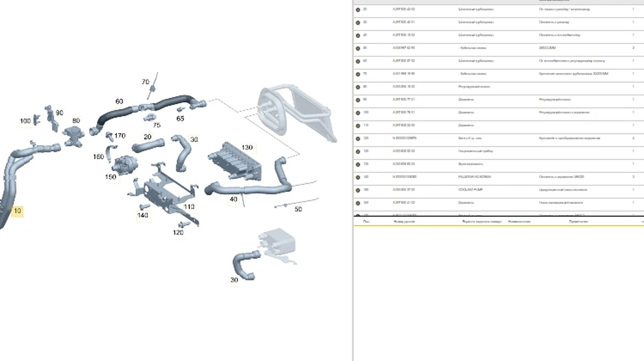Open the icon on COOLANT PUMP row
Viewport: 644px width, 361px height.
click(358, 190)
